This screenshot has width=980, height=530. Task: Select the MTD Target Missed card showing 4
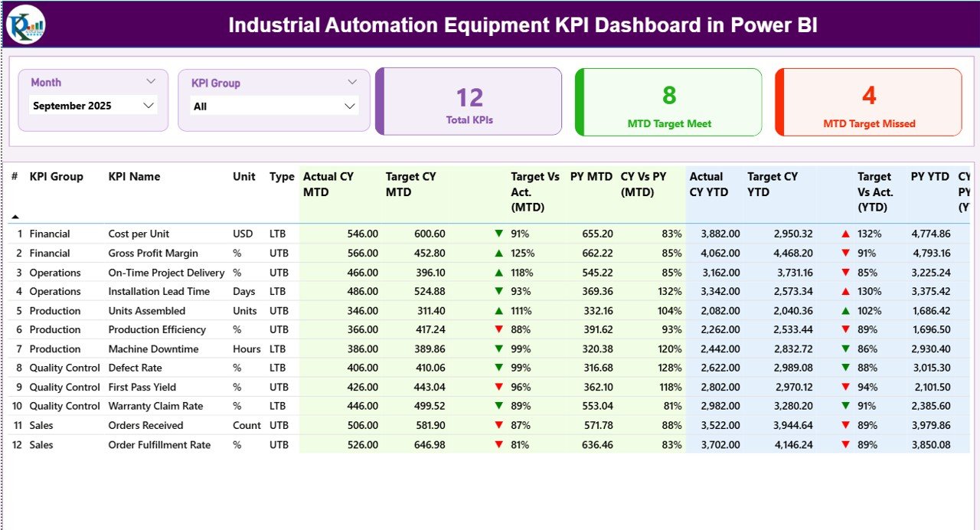(x=867, y=102)
